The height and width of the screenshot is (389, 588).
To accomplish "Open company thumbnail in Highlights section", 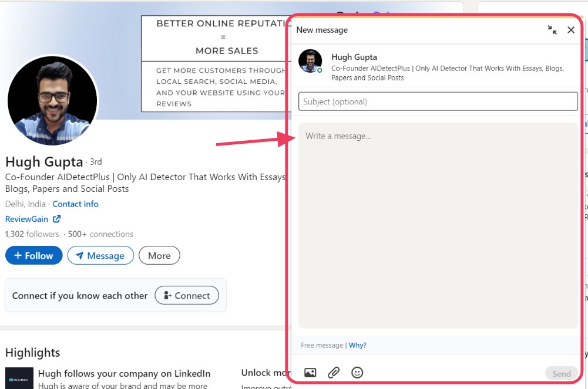I will pos(19,378).
